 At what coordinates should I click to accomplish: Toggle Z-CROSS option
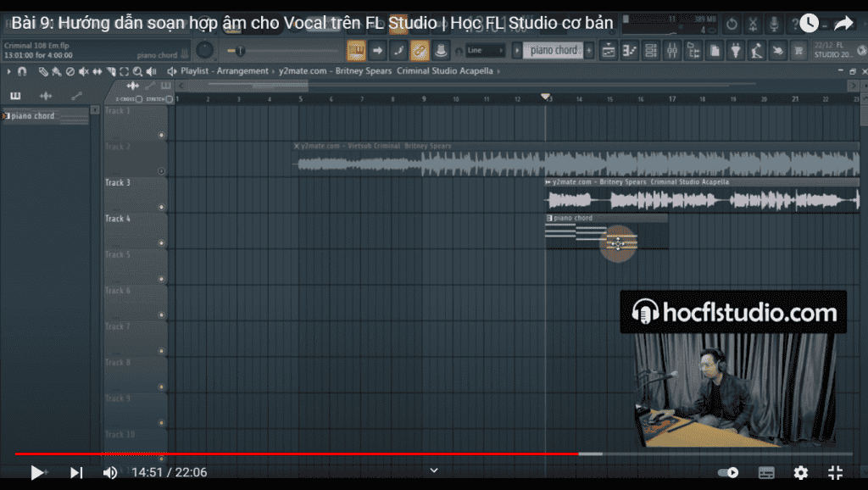[139, 99]
